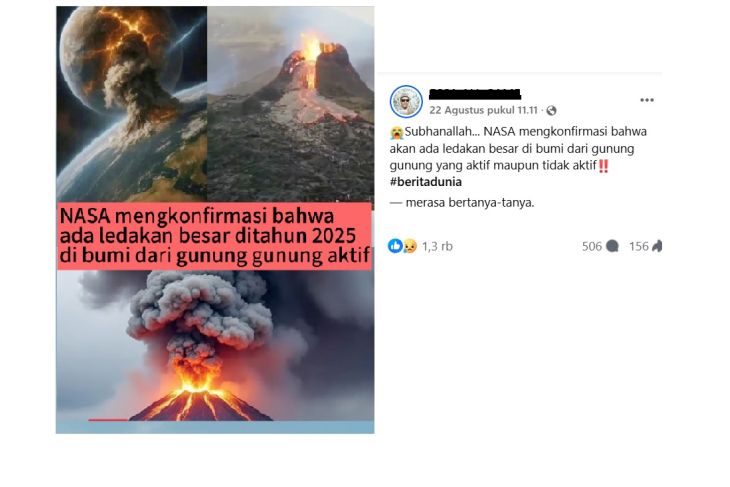Click the redacted poster name
Screen dimensions: 730x487
pos(474,94)
